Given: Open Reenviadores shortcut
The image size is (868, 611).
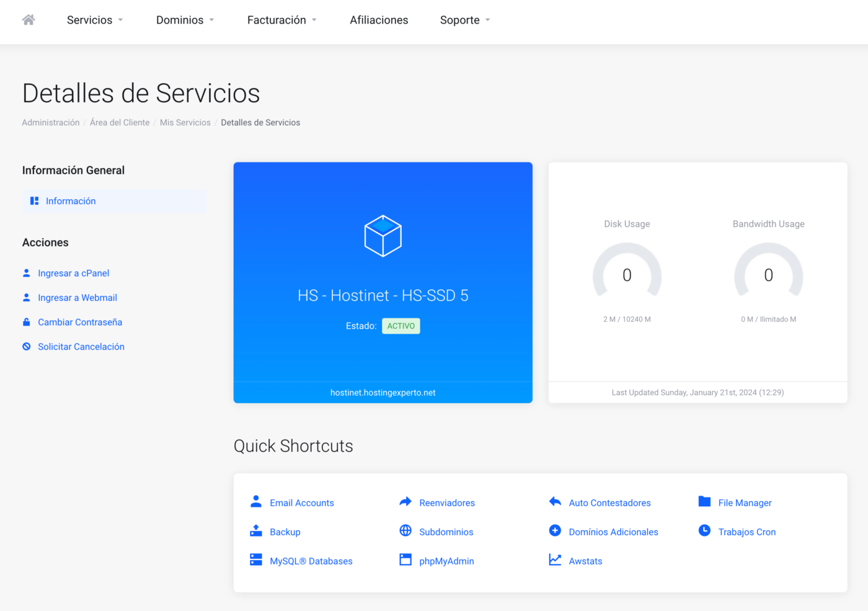Looking at the screenshot, I should [x=447, y=502].
